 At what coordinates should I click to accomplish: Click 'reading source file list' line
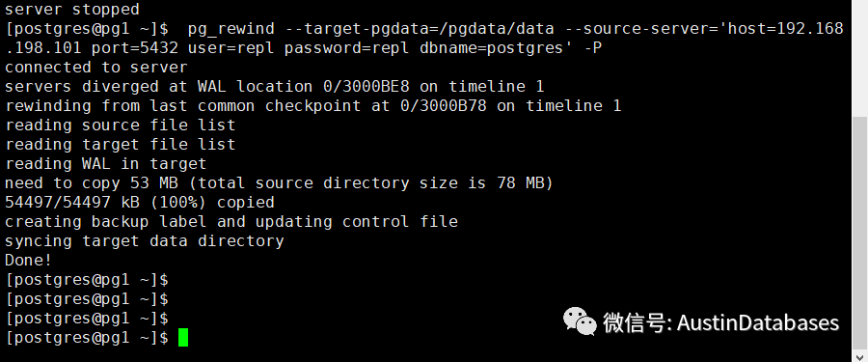pyautogui.click(x=121, y=125)
